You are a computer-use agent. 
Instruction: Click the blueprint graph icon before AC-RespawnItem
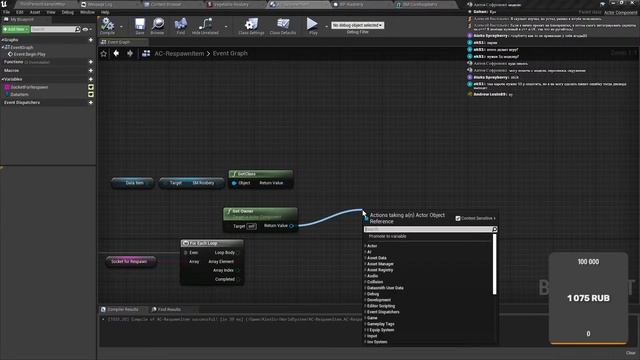point(146,53)
